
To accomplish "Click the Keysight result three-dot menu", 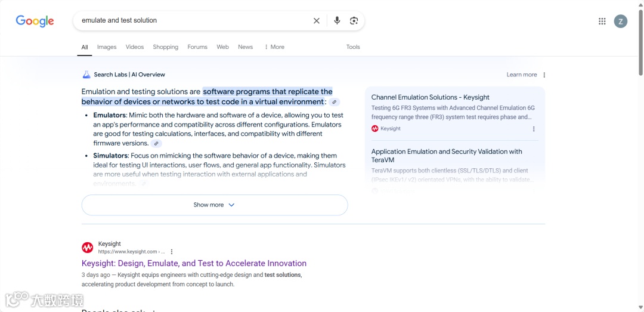I will [x=172, y=252].
